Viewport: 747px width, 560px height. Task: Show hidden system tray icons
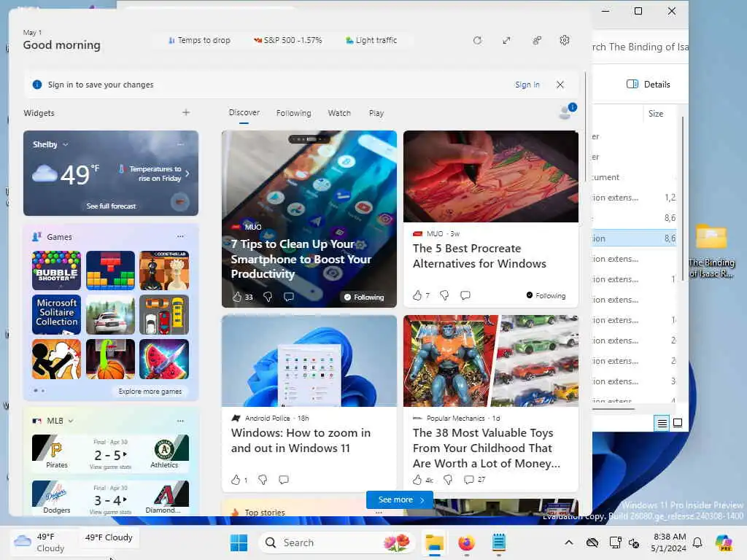pyautogui.click(x=569, y=542)
